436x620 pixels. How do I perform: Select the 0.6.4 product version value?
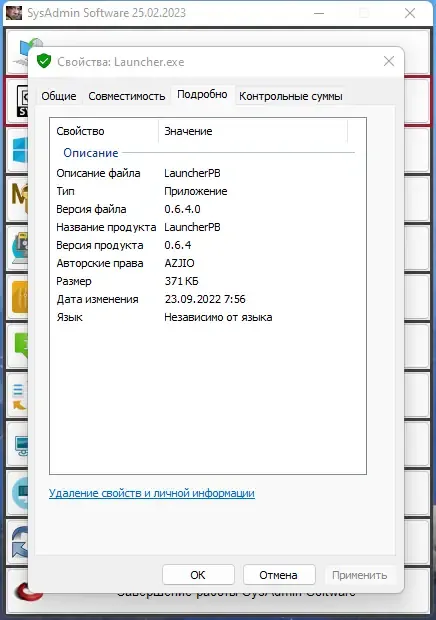point(178,245)
